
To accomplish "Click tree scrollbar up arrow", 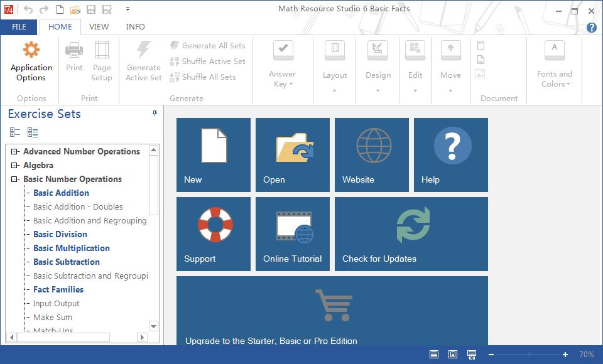I will point(153,150).
